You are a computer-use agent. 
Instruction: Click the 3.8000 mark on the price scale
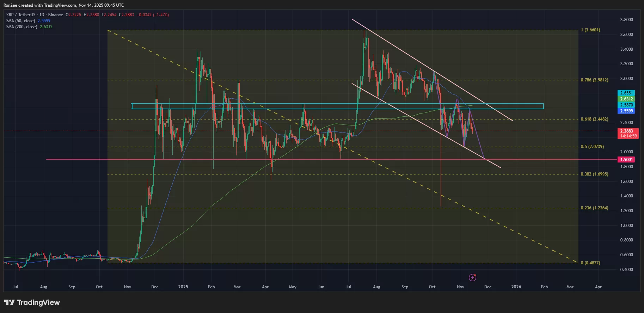point(626,20)
